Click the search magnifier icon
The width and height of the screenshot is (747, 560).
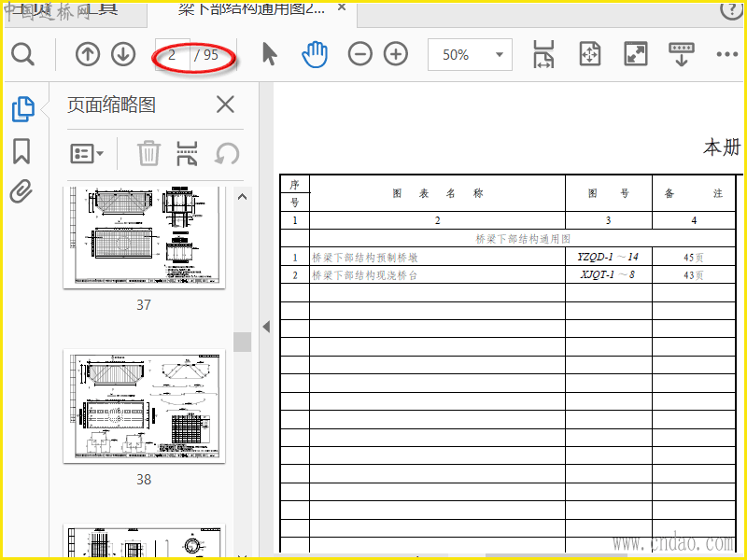[22, 55]
